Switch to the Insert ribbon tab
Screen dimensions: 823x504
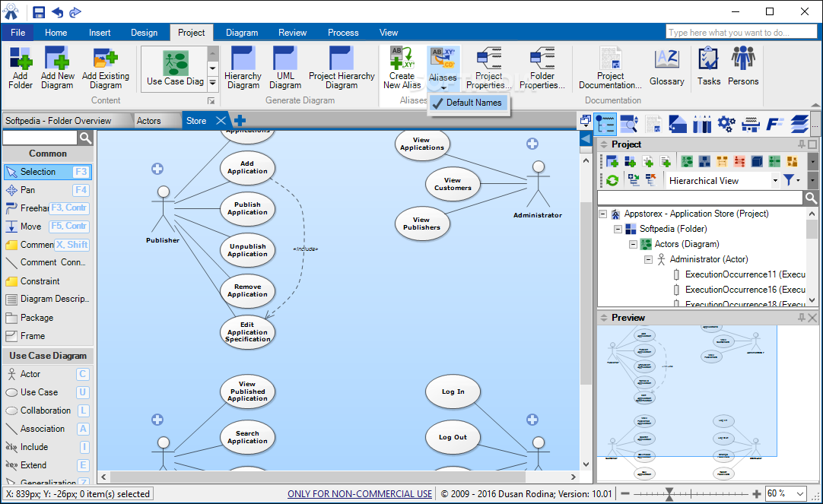pos(100,33)
